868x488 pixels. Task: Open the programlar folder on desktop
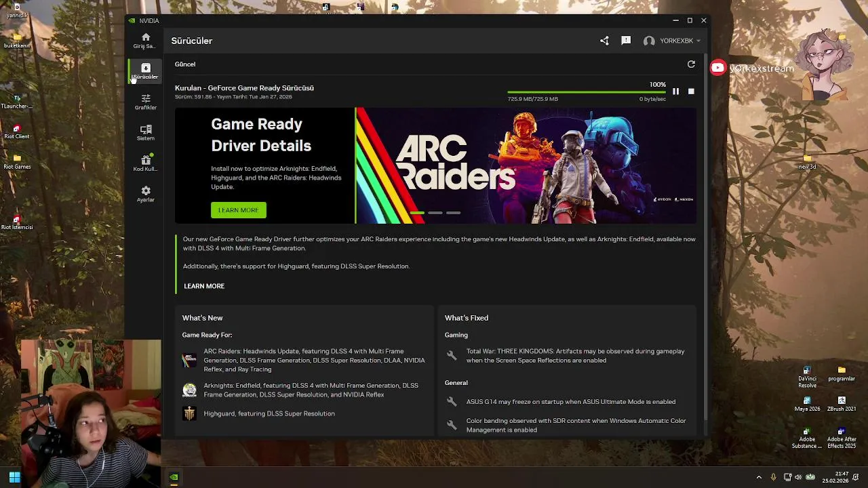842,374
